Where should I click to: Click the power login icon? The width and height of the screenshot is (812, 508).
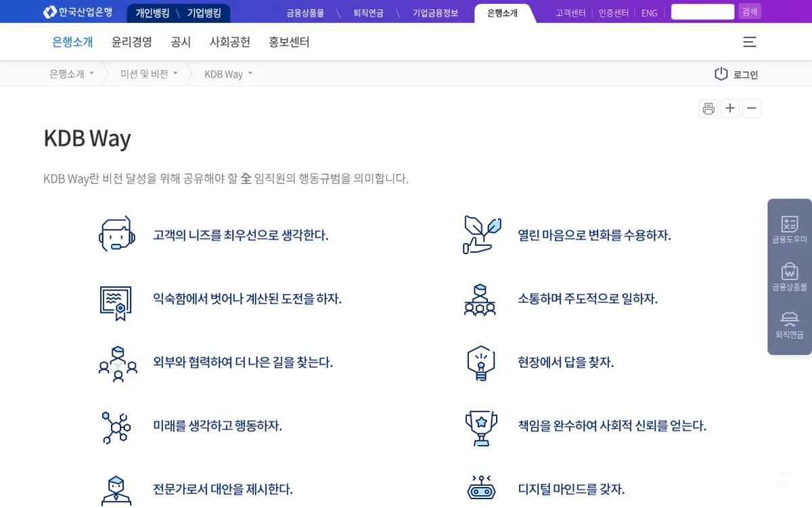721,74
